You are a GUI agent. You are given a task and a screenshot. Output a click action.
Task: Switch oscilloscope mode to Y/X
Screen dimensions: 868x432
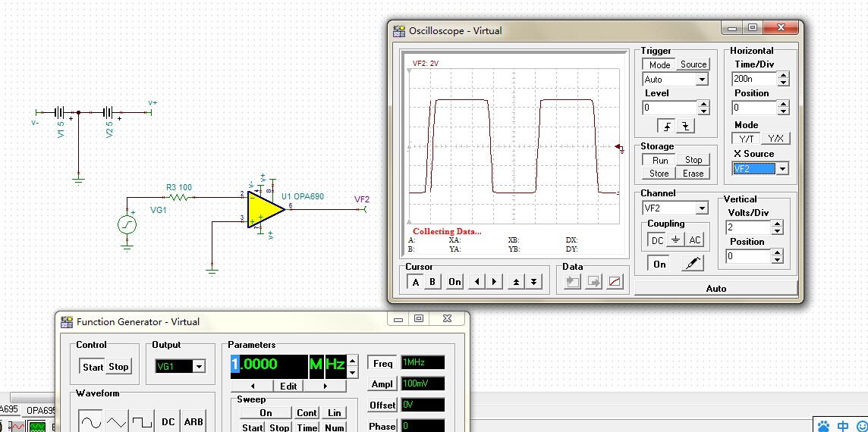[x=775, y=139]
